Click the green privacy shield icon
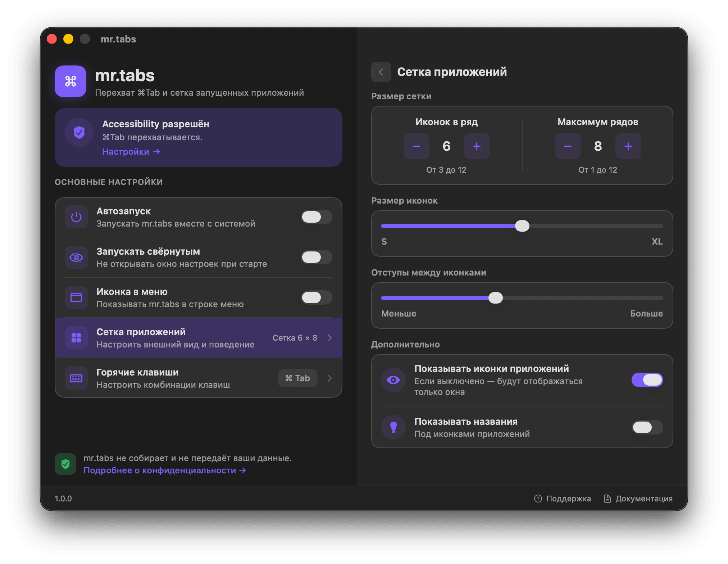Viewport: 728px width, 564px height. click(65, 464)
